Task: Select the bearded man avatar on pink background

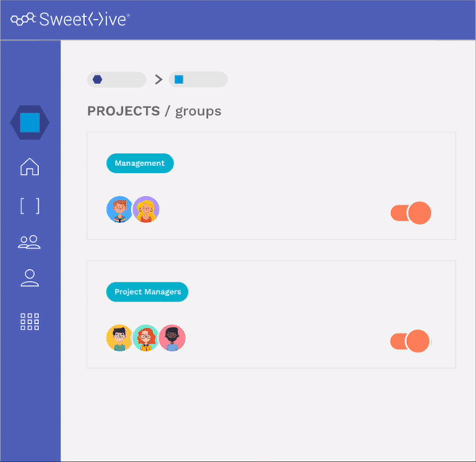Action: pos(172,337)
